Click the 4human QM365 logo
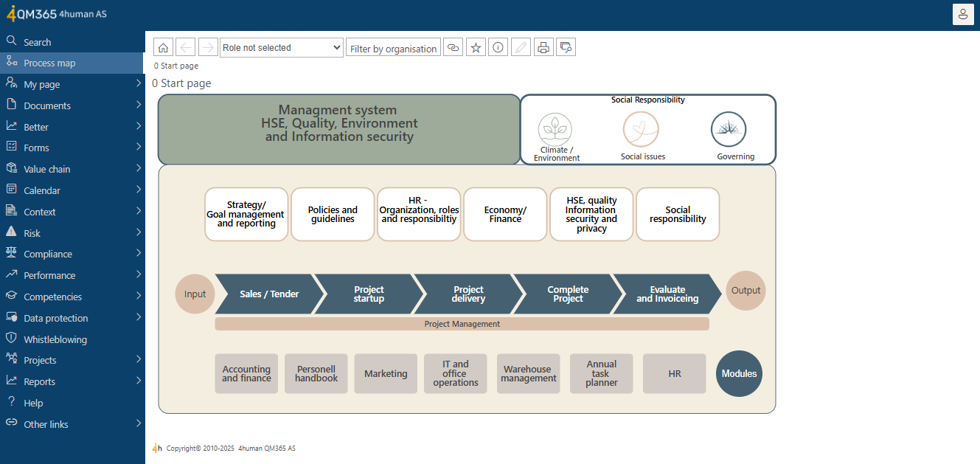Screen dimensions: 980x464 click(56, 13)
